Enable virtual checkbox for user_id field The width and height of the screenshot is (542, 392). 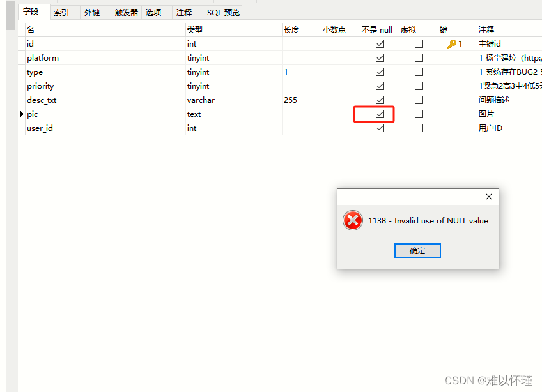coord(419,128)
